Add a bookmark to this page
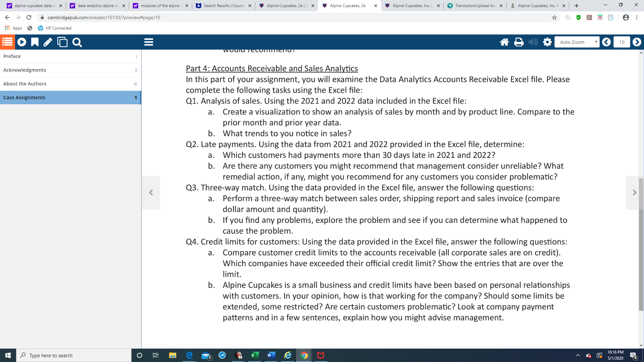The image size is (644, 362). point(34,42)
